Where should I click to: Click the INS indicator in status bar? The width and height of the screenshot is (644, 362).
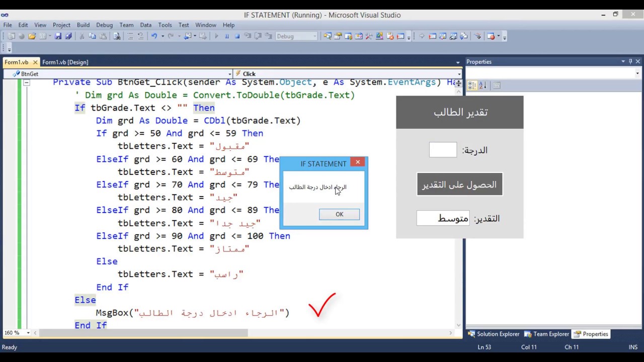coord(633,347)
